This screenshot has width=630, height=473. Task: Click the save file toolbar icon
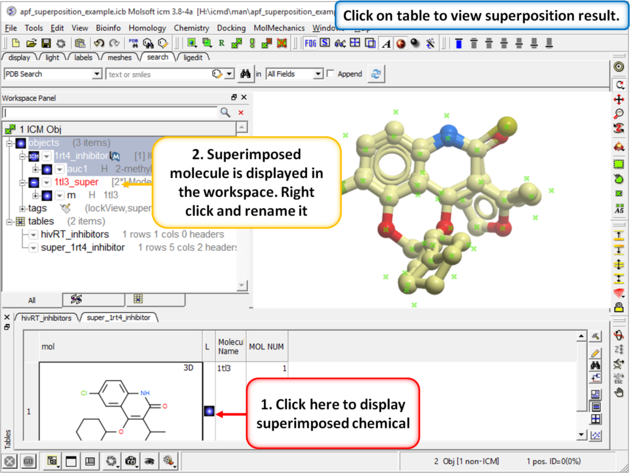(x=46, y=44)
